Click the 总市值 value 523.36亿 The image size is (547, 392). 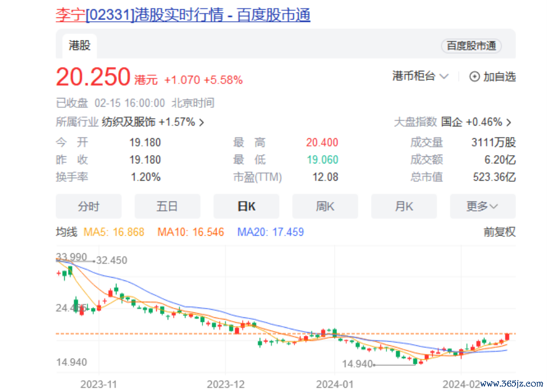point(494,177)
